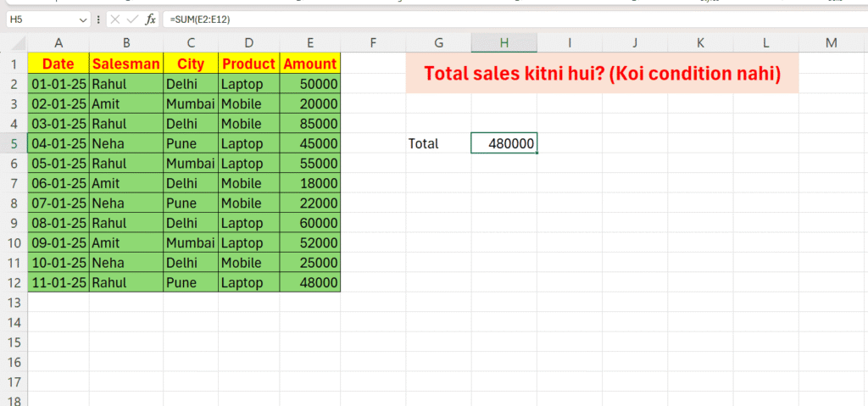The width and height of the screenshot is (868, 406).
Task: Click the Salesman header cell
Action: (x=126, y=64)
